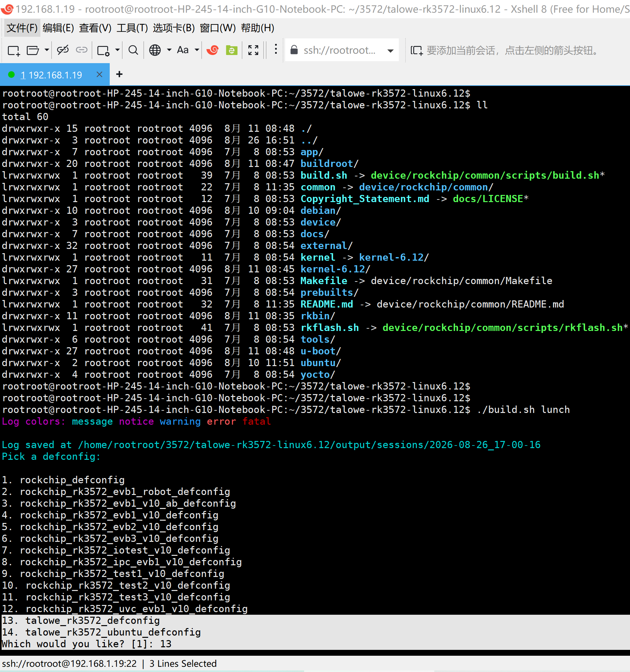This screenshot has width=630, height=672.
Task: Click Copyright_Statement.md in the listing
Action: [365, 199]
